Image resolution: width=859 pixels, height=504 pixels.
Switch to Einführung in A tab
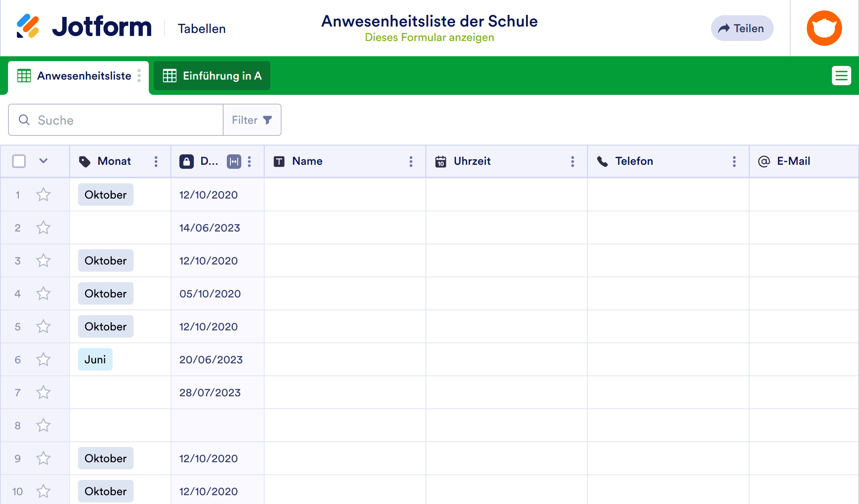pos(212,76)
